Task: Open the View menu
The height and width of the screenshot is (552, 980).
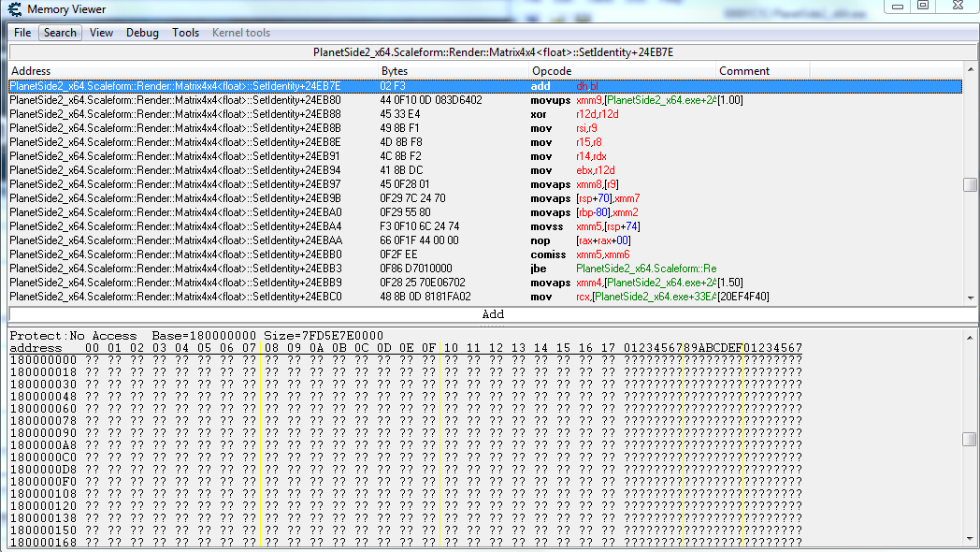Action: [101, 33]
